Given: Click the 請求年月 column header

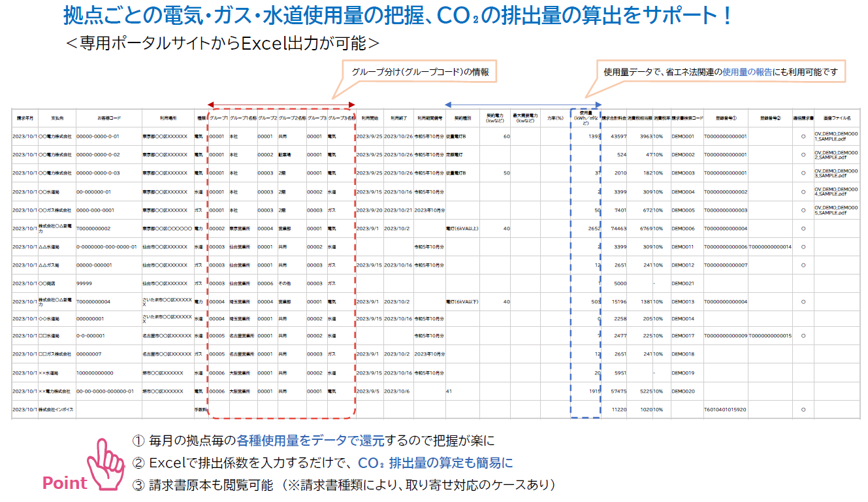Looking at the screenshot, I should pos(25,118).
